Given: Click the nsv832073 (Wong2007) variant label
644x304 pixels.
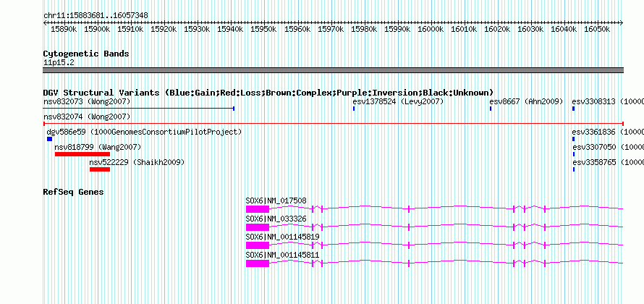Looking at the screenshot, I should (87, 101).
